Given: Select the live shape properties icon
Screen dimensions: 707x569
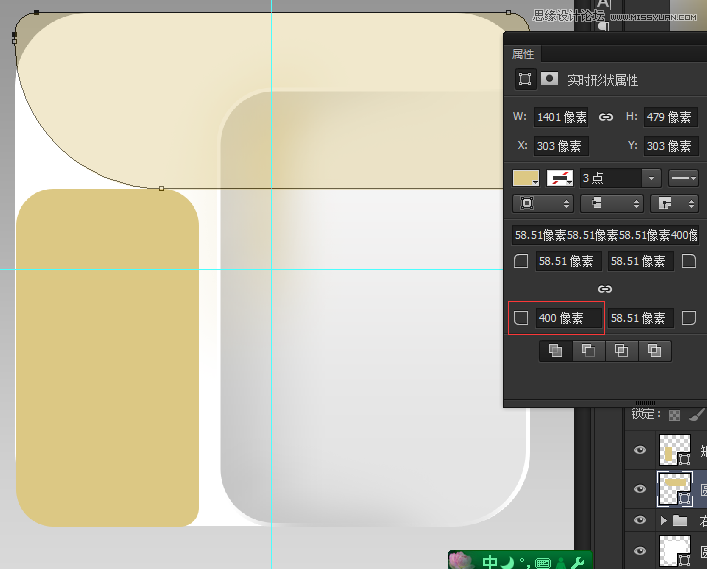Looking at the screenshot, I should pos(525,79).
